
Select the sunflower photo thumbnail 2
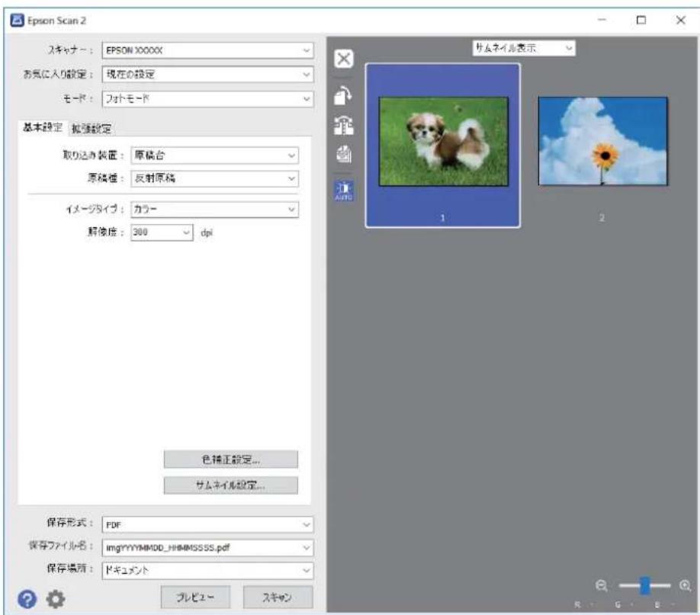point(602,141)
